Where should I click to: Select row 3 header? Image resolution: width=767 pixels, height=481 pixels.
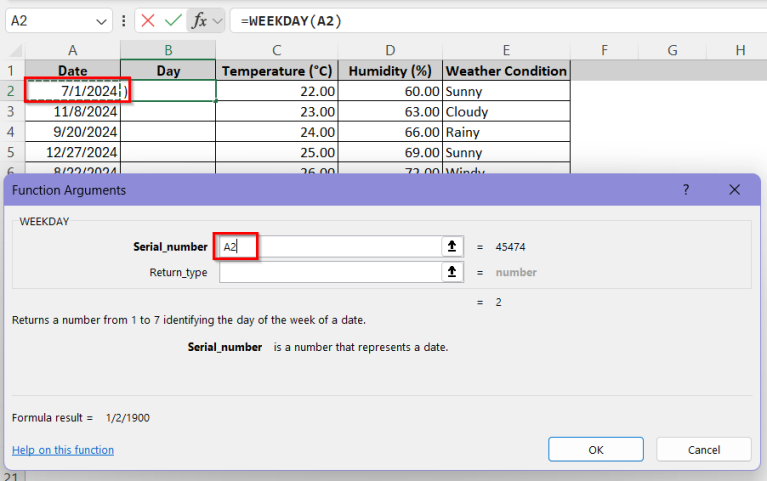click(x=11, y=112)
